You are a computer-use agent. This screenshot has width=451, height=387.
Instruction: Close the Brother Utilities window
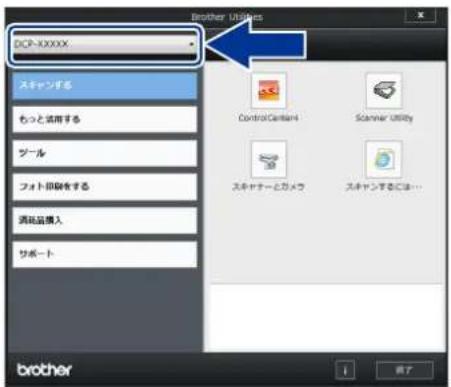(421, 15)
